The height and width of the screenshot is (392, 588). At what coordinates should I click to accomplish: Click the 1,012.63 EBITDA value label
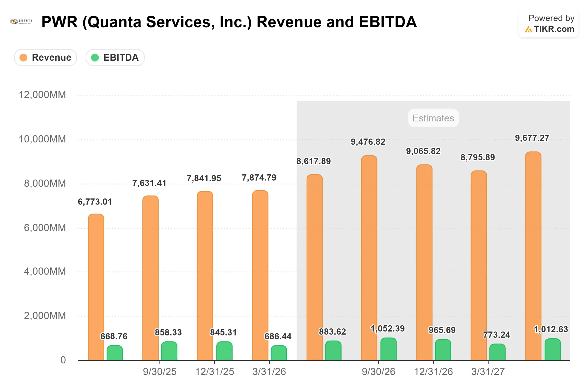click(551, 330)
